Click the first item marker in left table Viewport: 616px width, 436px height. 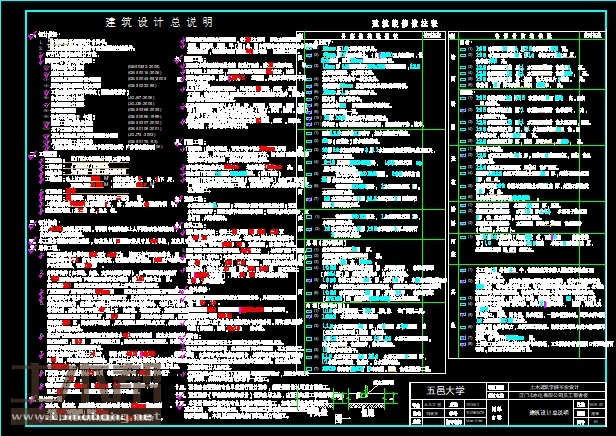coord(312,45)
